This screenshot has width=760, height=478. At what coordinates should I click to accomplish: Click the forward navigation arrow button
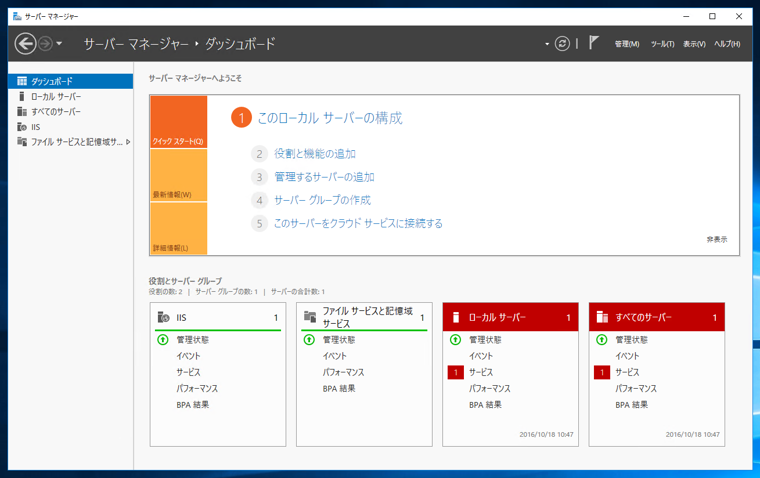pos(45,44)
